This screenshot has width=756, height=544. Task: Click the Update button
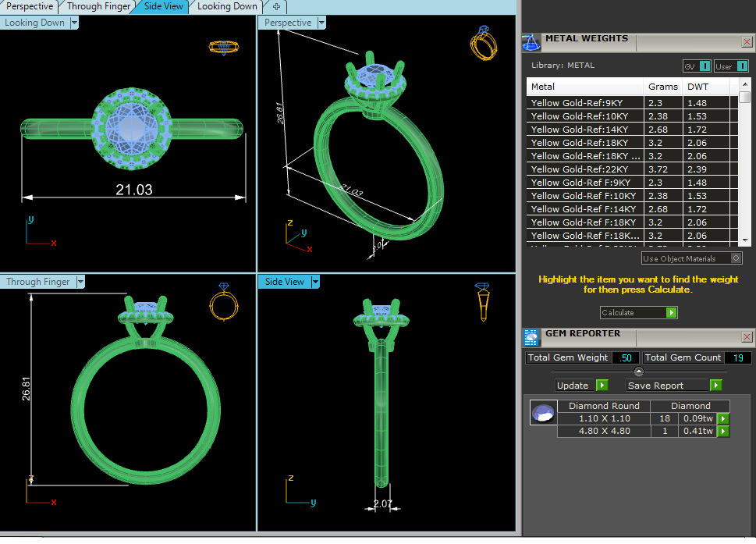tap(576, 386)
